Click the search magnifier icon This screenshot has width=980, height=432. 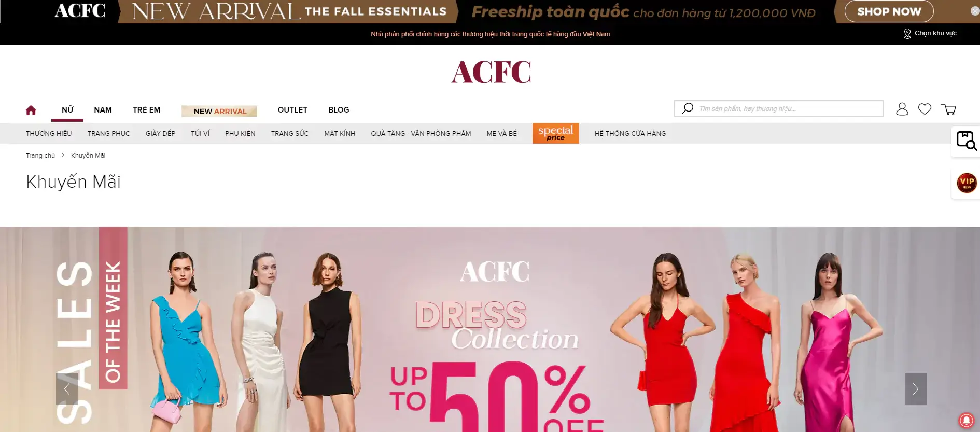(688, 108)
